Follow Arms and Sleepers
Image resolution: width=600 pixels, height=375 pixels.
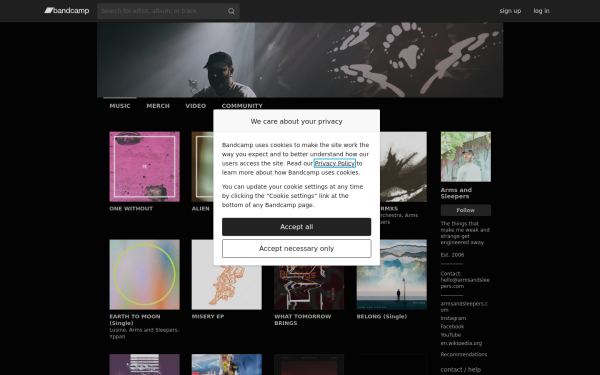pyautogui.click(x=465, y=210)
